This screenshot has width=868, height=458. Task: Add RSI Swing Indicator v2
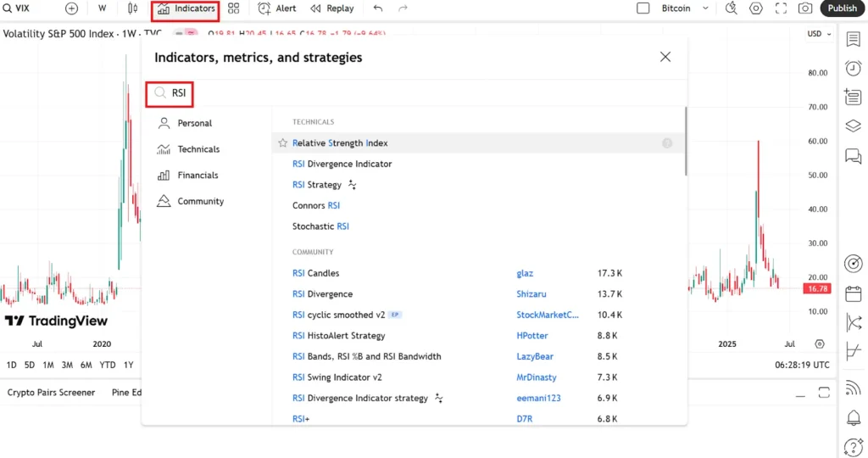(337, 377)
